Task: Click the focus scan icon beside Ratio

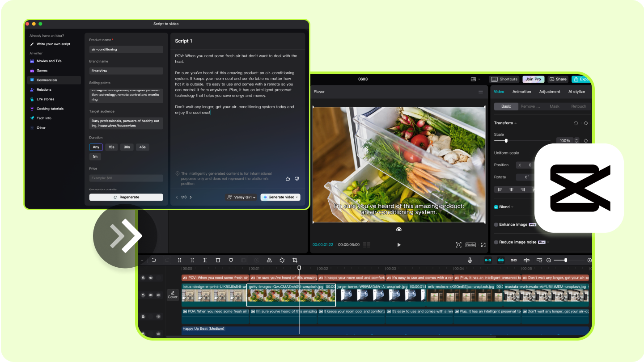Action: (x=458, y=245)
